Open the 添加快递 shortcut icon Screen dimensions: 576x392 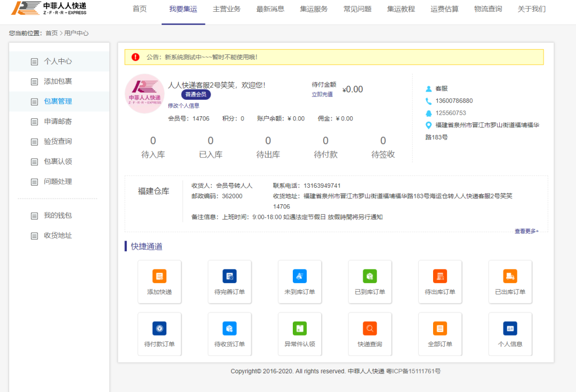(159, 276)
